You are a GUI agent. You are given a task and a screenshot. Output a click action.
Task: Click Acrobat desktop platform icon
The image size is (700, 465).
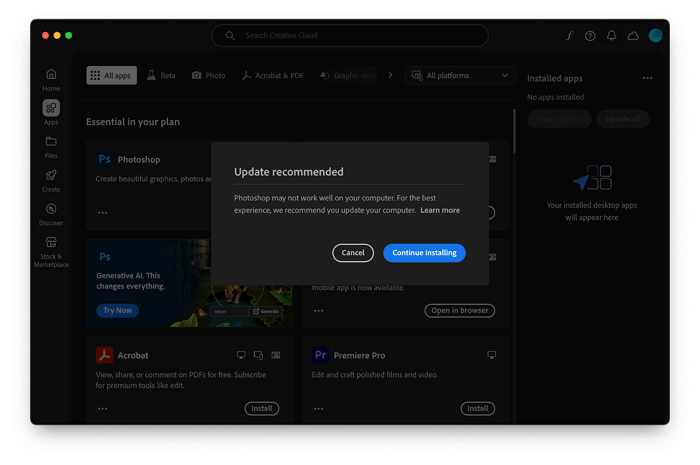[241, 355]
